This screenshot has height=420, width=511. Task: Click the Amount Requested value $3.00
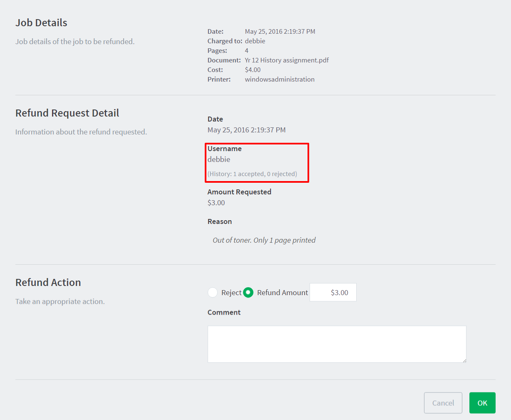(x=216, y=203)
